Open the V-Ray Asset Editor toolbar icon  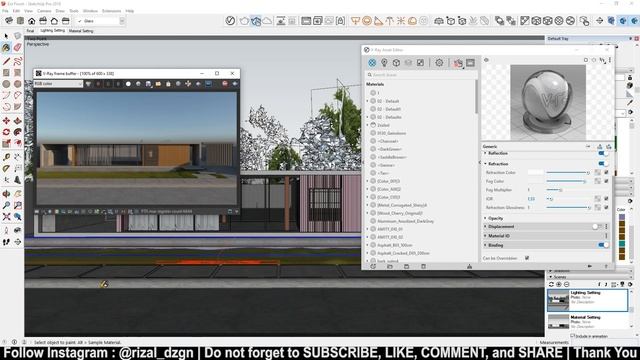click(230, 20)
